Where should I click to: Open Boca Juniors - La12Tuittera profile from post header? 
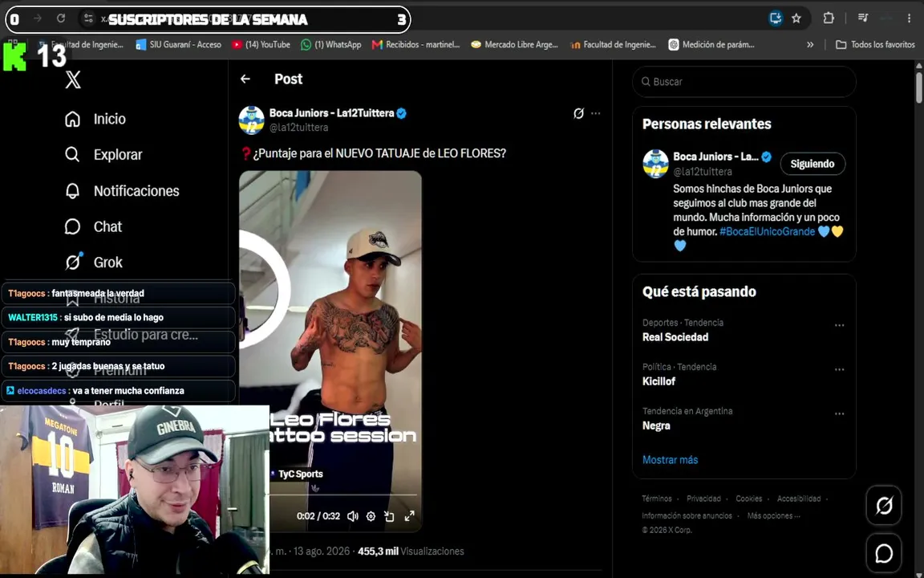(x=331, y=113)
